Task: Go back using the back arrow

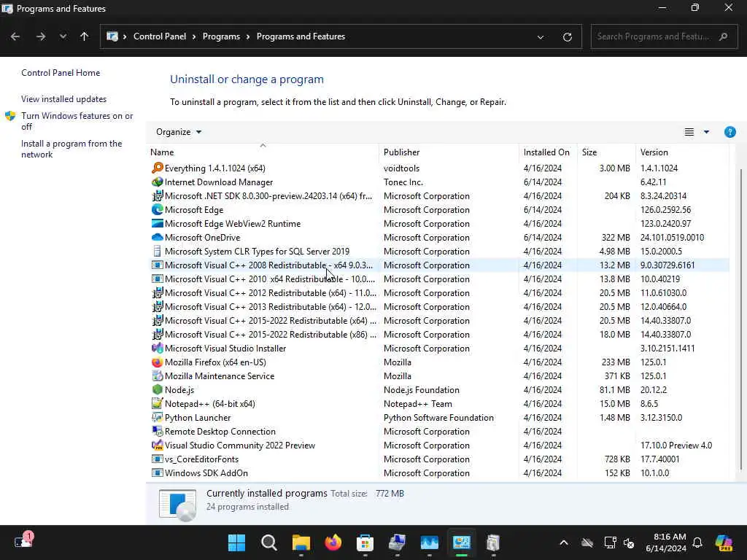Action: point(15,36)
